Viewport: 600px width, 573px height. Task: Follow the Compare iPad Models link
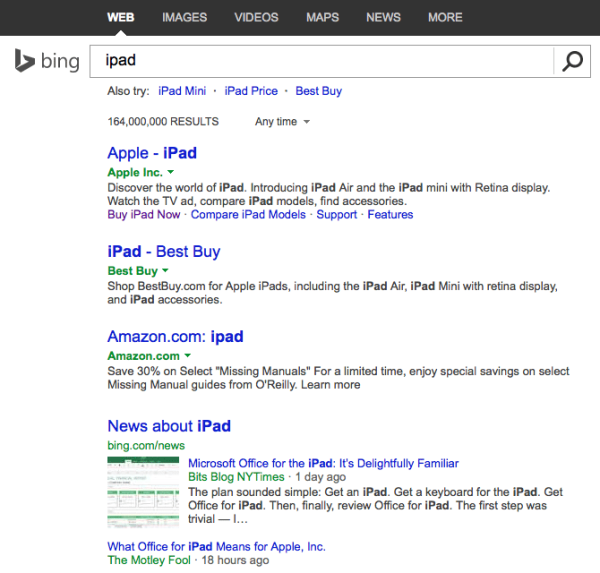[248, 214]
